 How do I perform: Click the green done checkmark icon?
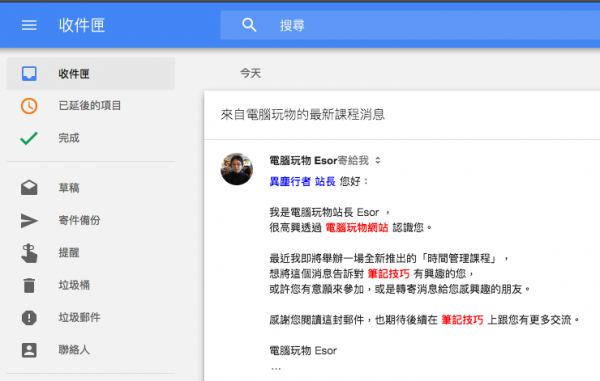coord(29,138)
